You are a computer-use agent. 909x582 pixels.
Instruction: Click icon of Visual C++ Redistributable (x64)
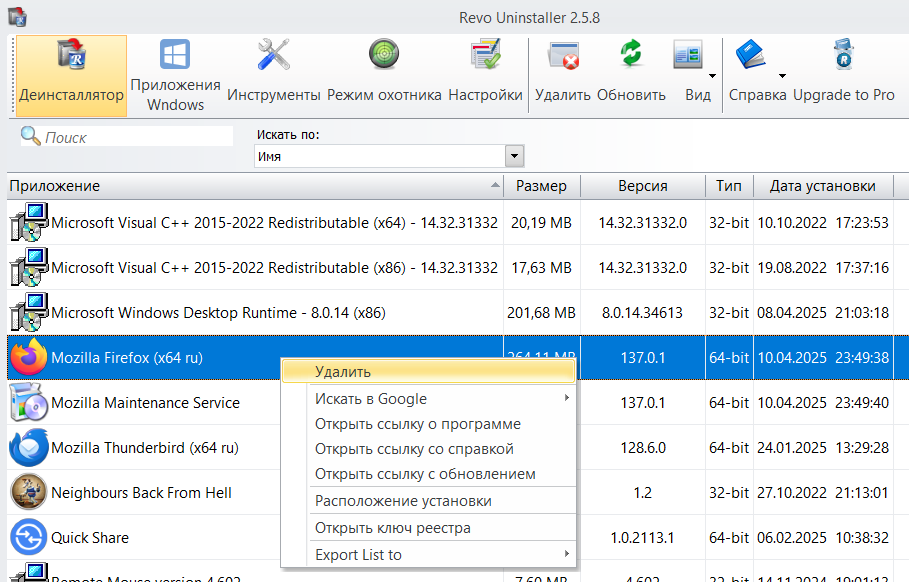tap(29, 222)
